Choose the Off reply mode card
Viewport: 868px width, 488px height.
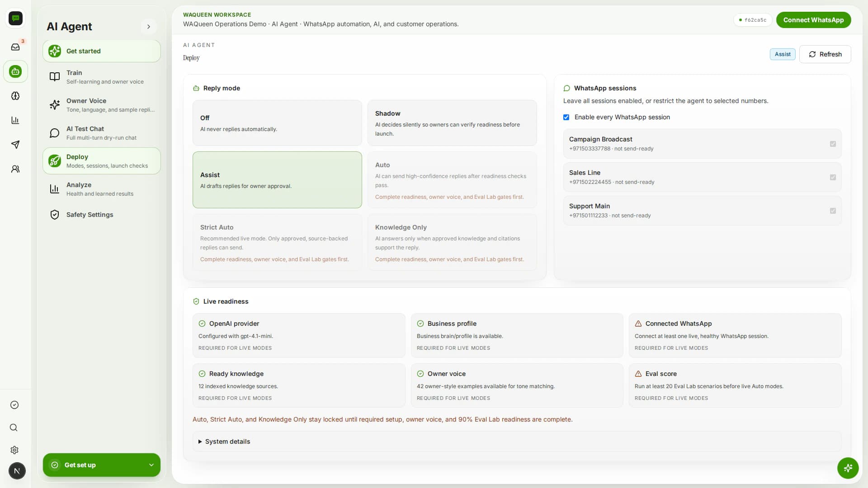pyautogui.click(x=277, y=123)
